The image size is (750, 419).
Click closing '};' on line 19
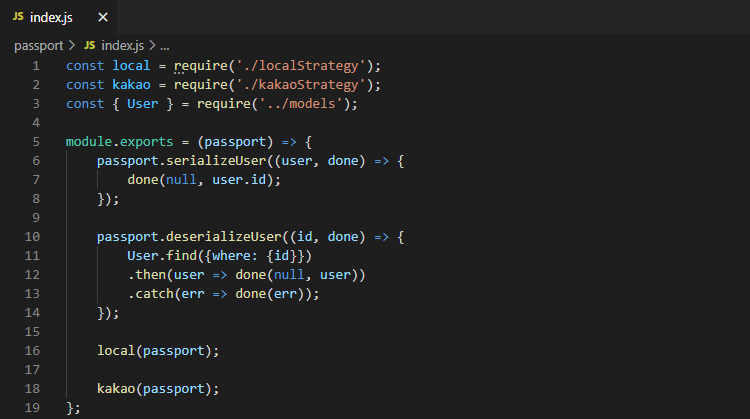tap(73, 408)
